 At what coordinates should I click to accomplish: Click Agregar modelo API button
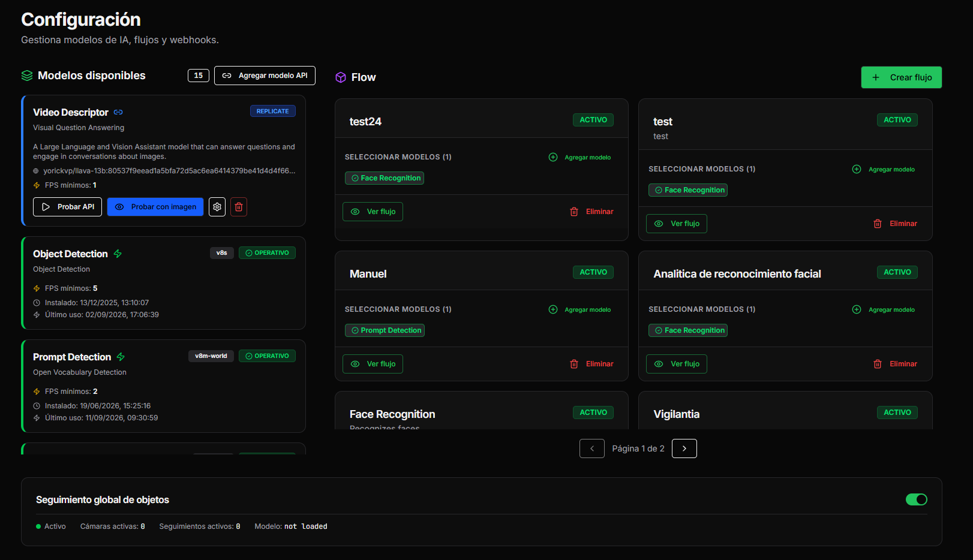pos(265,76)
